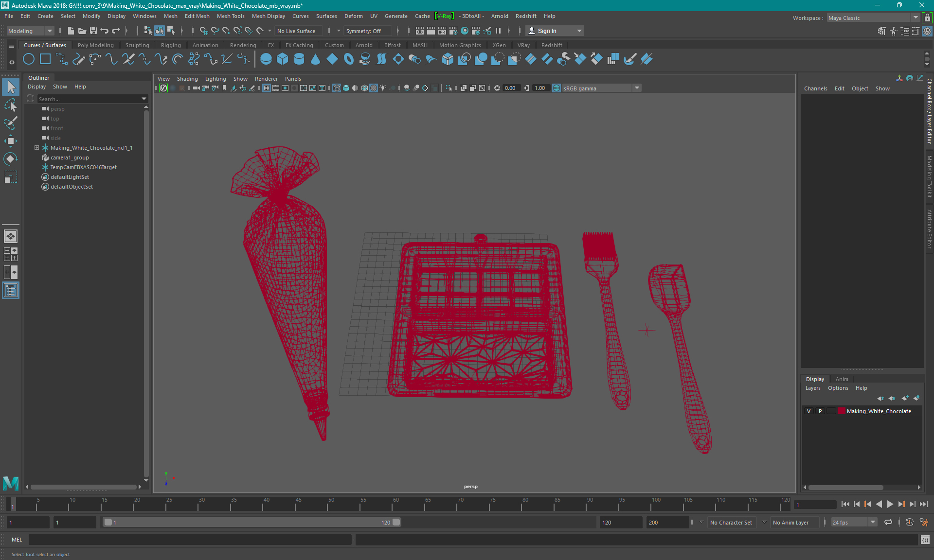Select the NURBS circle shelf icon
The height and width of the screenshot is (560, 934).
pos(29,59)
